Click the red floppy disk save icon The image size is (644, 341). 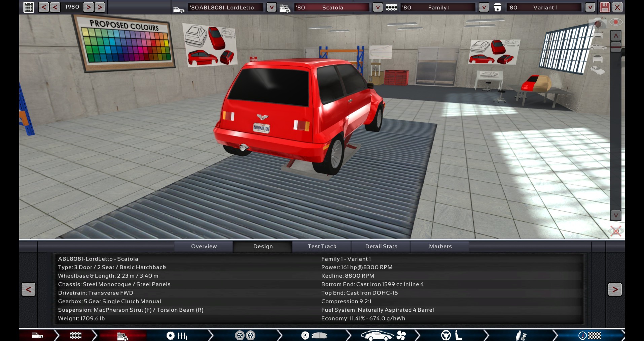pos(605,7)
